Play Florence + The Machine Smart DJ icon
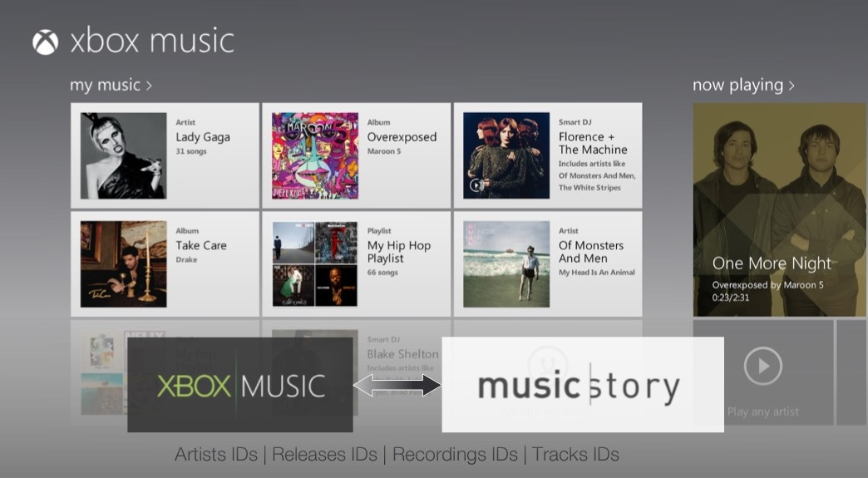 (476, 185)
